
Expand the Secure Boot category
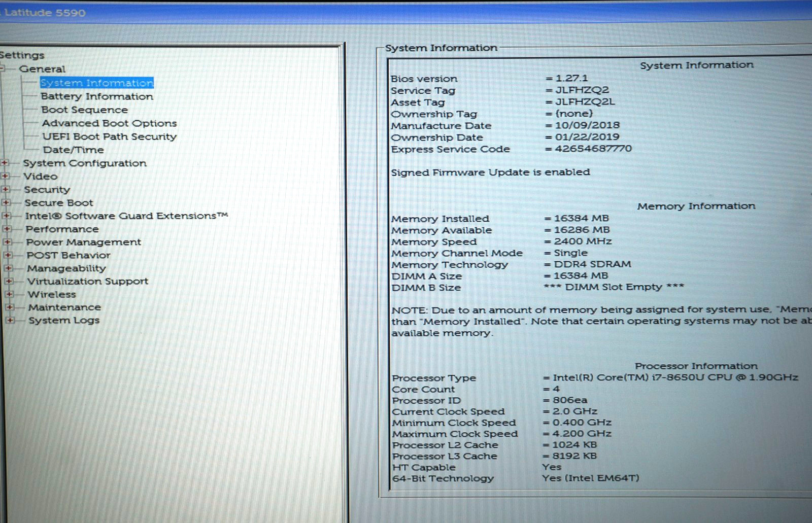(6, 202)
